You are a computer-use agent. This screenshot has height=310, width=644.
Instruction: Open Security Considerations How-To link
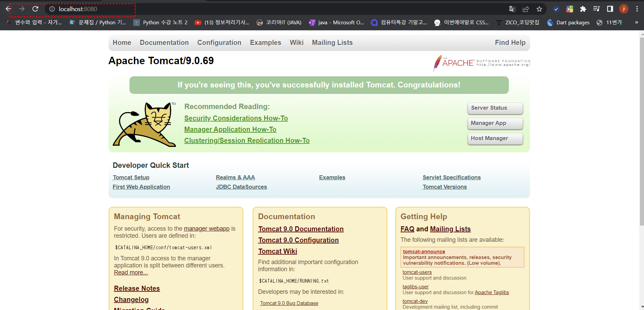(236, 118)
